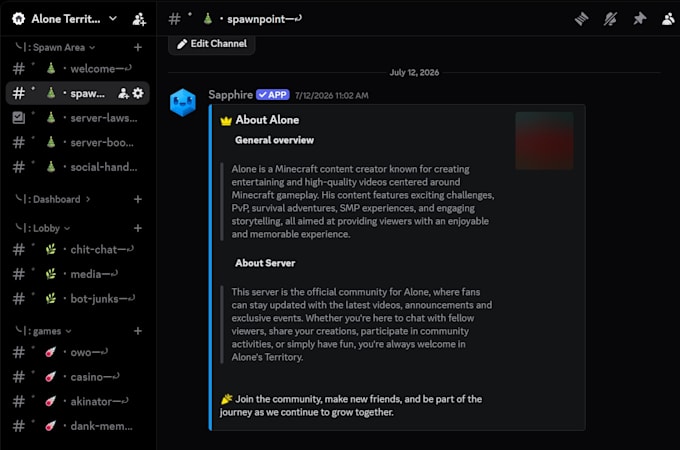Open the chit-chat channel
This screenshot has width=680, height=450.
(78, 249)
